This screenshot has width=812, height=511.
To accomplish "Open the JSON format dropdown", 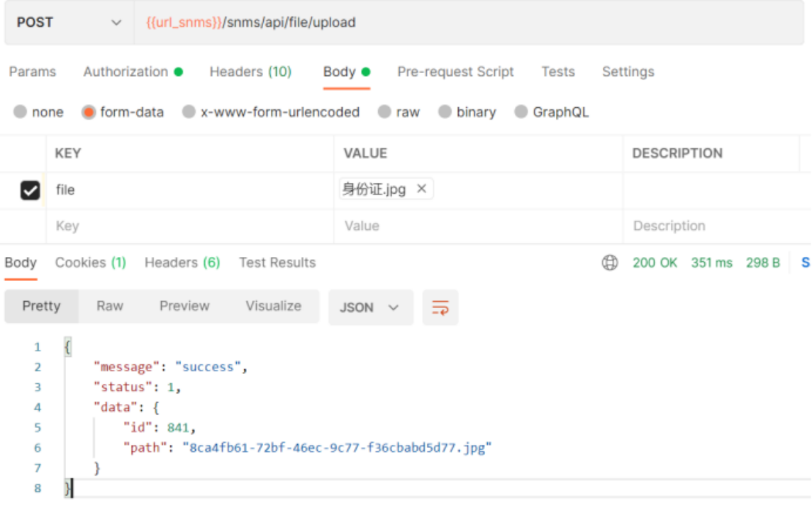I will pyautogui.click(x=371, y=307).
